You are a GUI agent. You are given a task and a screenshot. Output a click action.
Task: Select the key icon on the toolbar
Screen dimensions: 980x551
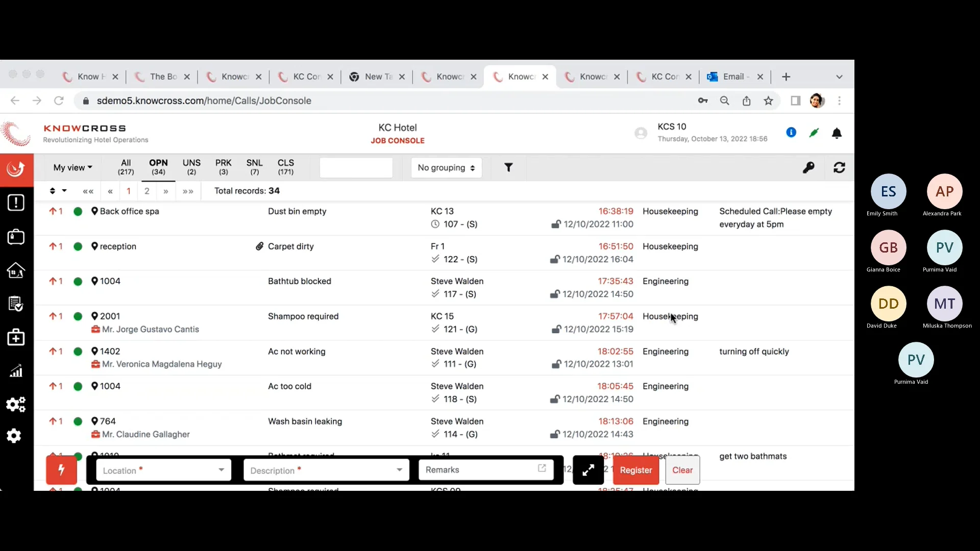click(810, 167)
